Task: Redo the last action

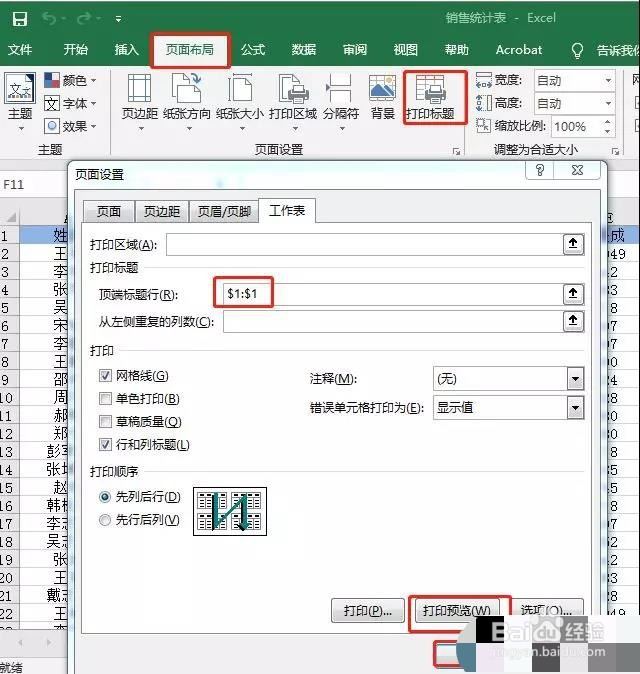Action: pyautogui.click(x=85, y=18)
